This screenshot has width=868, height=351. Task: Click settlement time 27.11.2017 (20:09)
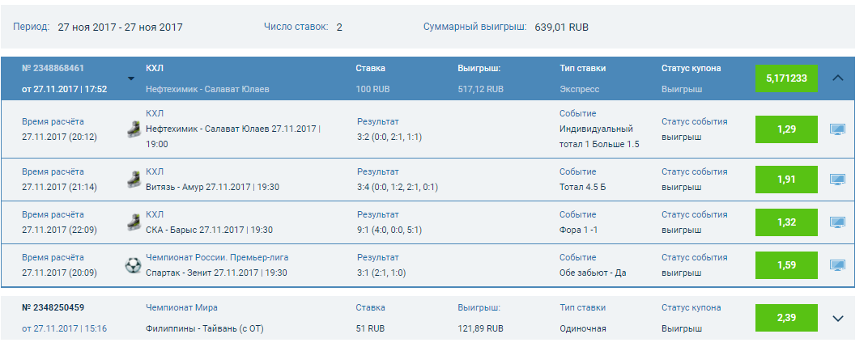click(x=59, y=273)
